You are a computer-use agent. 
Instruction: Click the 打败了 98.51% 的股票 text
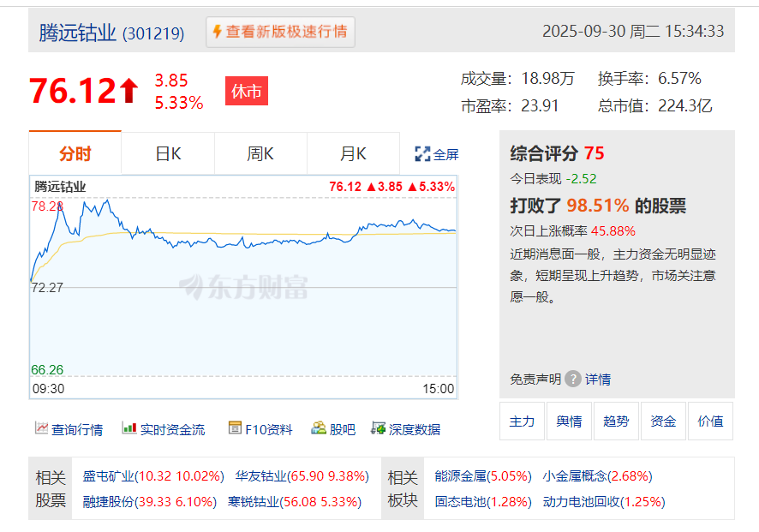click(598, 206)
